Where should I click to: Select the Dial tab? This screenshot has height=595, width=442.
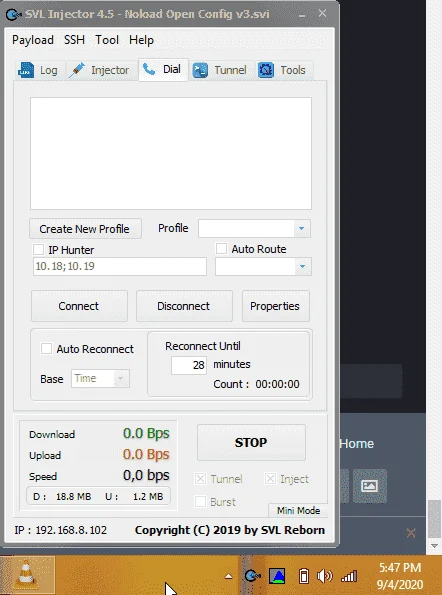coord(163,69)
